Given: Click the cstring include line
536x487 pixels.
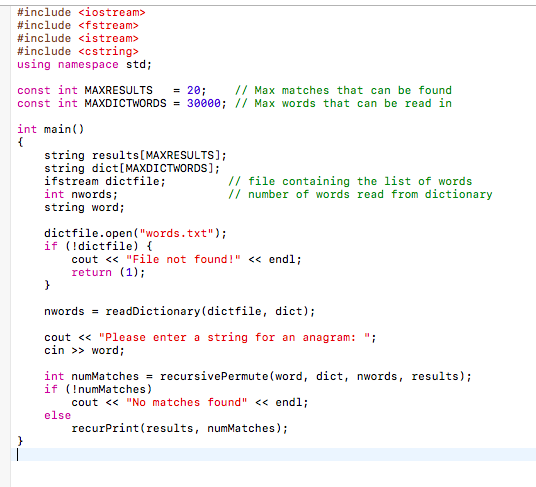Looking at the screenshot, I should tap(78, 51).
